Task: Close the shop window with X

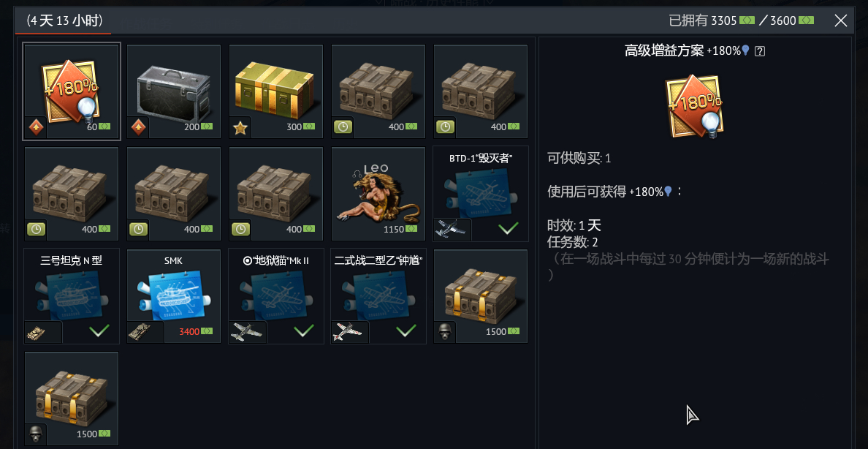Action: [840, 21]
